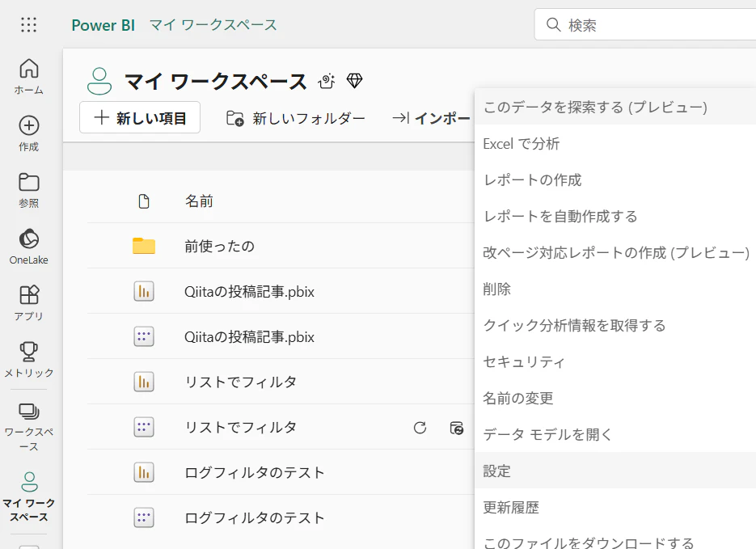The image size is (756, 549).
Task: Open 参照 browse in the sidebar
Action: (x=28, y=190)
